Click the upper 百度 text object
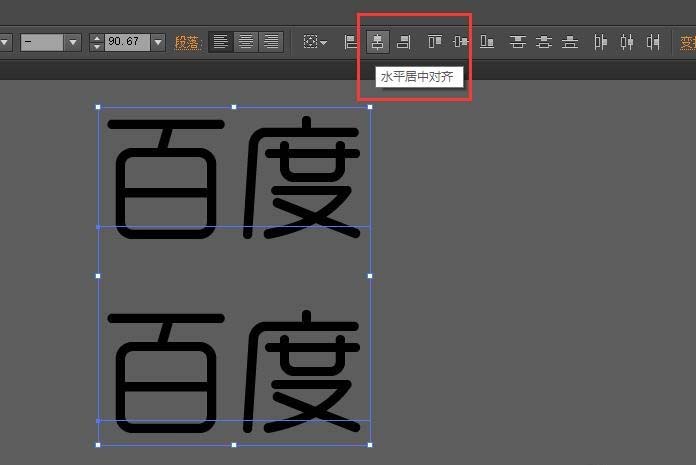 (234, 177)
